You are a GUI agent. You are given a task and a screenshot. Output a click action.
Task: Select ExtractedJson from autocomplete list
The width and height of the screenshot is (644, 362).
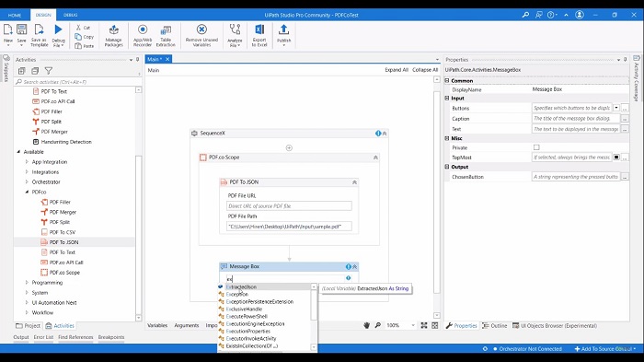click(x=241, y=286)
